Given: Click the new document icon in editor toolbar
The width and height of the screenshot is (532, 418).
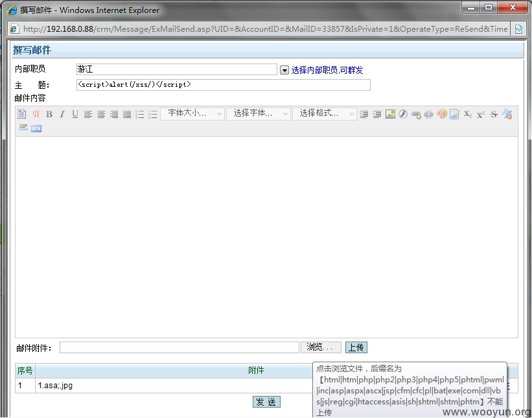Looking at the screenshot, I should (x=22, y=114).
